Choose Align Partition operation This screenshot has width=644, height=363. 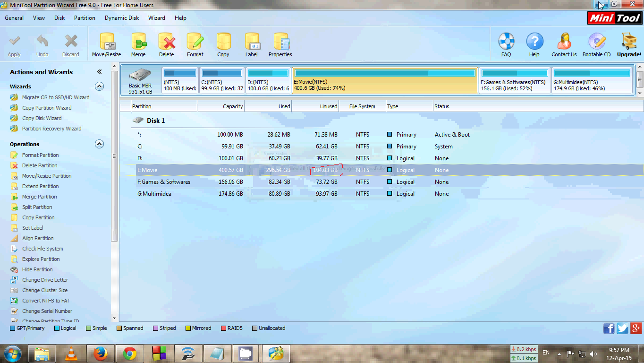[x=38, y=238]
